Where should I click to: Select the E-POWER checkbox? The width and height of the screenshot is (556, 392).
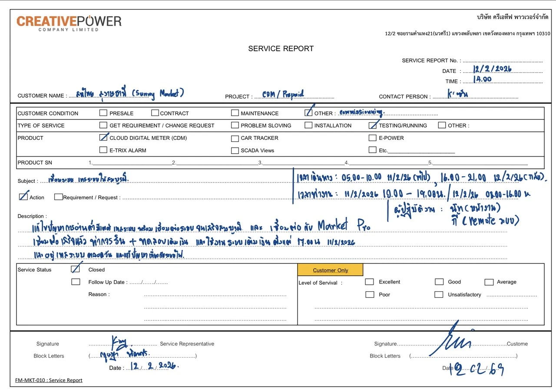tap(373, 138)
